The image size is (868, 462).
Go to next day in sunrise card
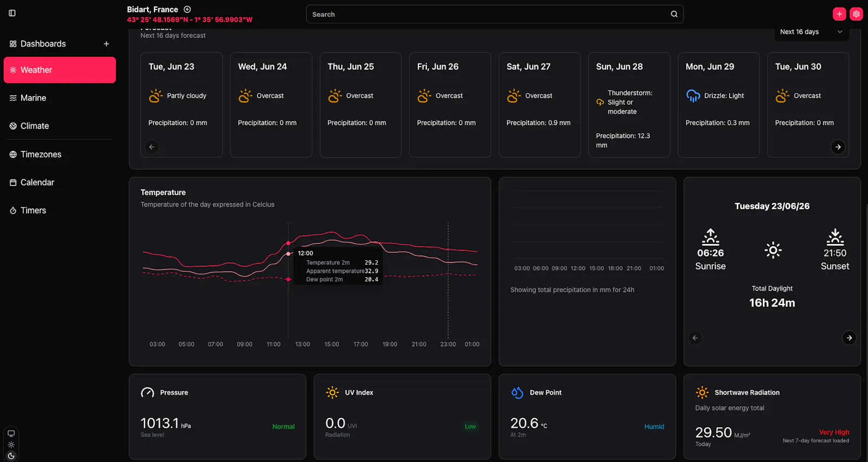pyautogui.click(x=849, y=338)
